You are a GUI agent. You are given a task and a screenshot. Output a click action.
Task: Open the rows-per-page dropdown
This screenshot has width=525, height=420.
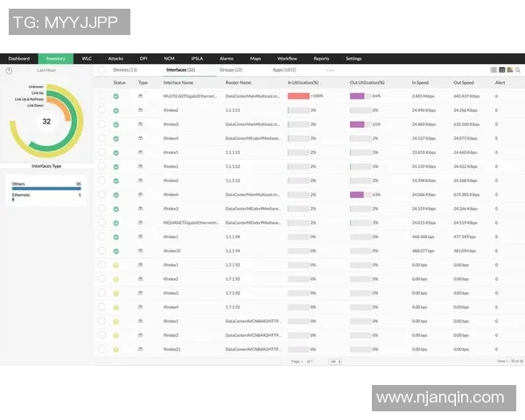(334, 360)
